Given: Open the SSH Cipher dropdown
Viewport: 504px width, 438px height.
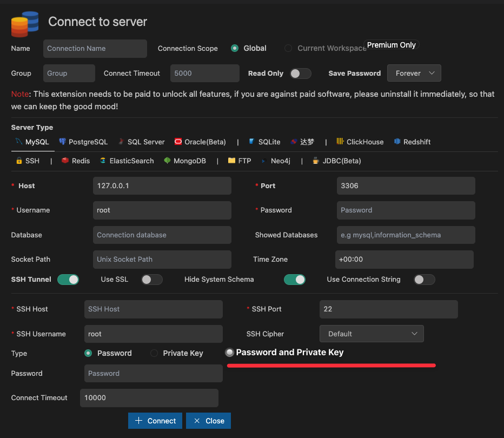Looking at the screenshot, I should (x=371, y=334).
